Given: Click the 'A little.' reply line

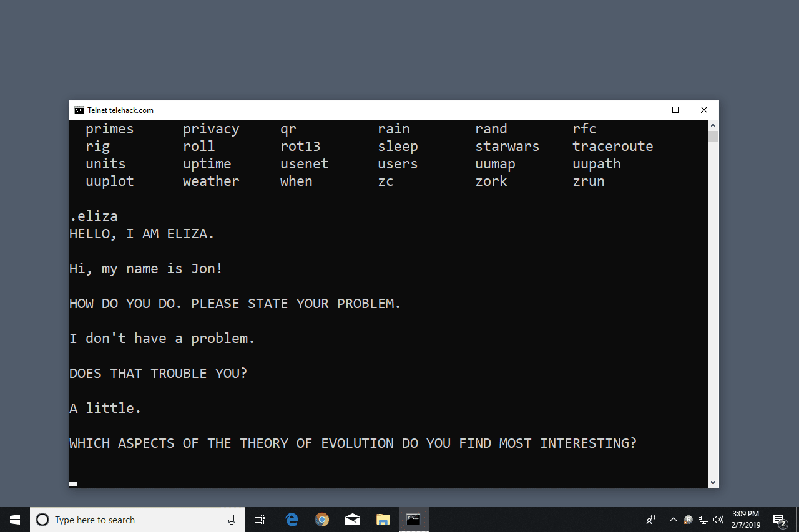Looking at the screenshot, I should pos(105,409).
